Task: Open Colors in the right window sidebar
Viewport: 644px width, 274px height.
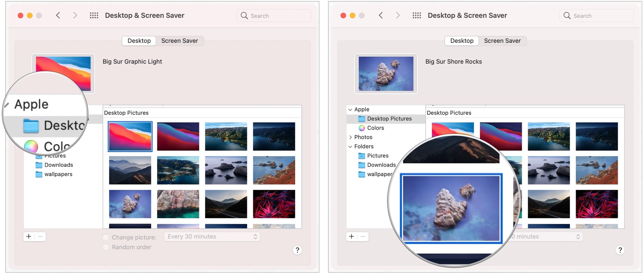Action: 371,128
